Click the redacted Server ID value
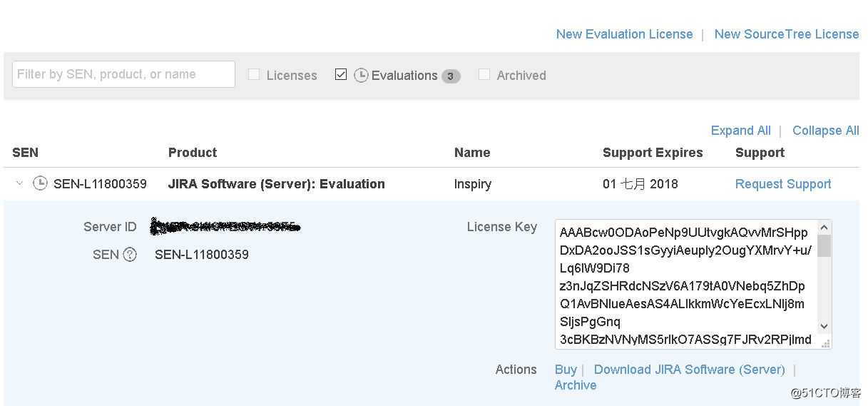Image resolution: width=868 pixels, height=406 pixels. tap(225, 227)
